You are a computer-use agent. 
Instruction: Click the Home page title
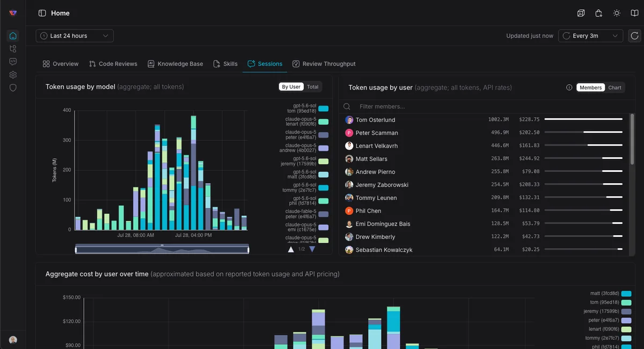[x=60, y=13]
